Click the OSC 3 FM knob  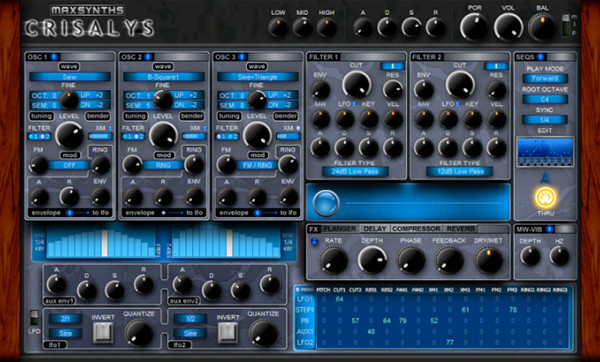pyautogui.click(x=226, y=165)
